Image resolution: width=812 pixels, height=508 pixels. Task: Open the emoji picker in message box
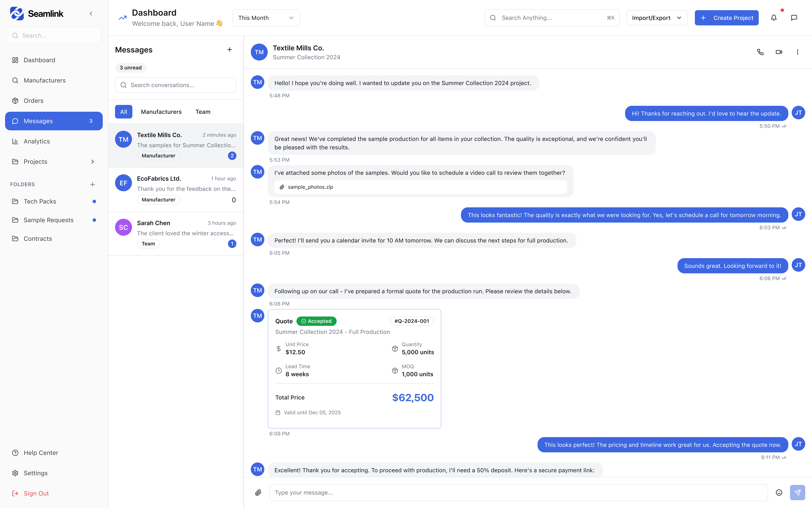tap(779, 493)
